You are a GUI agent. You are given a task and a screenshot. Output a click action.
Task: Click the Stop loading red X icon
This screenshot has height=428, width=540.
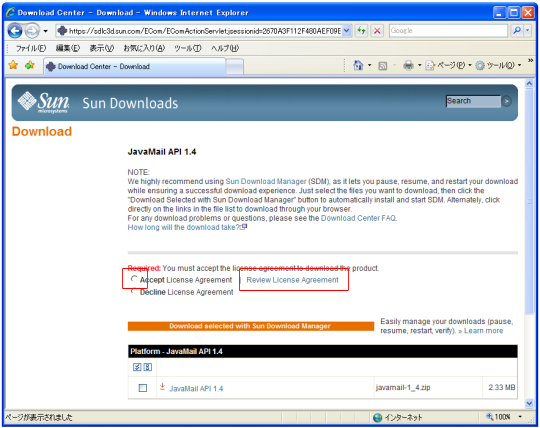377,31
